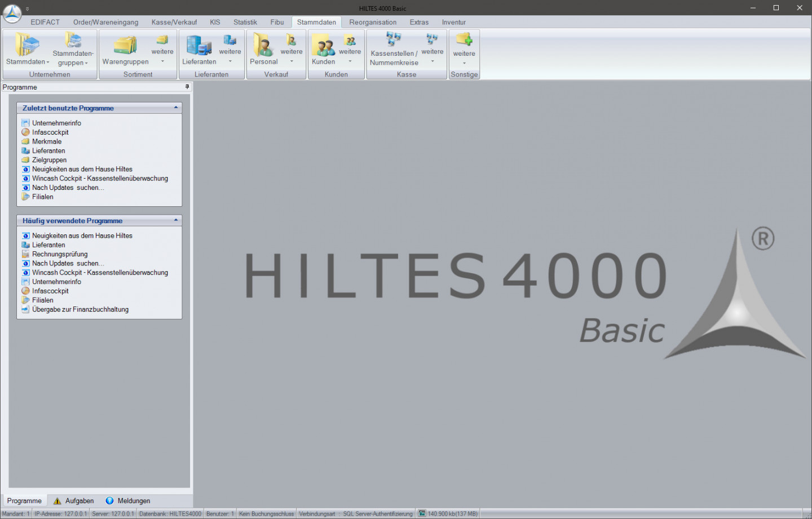The image size is (812, 519).
Task: Open weitere dropdown in Kunden group
Action: pos(350,49)
